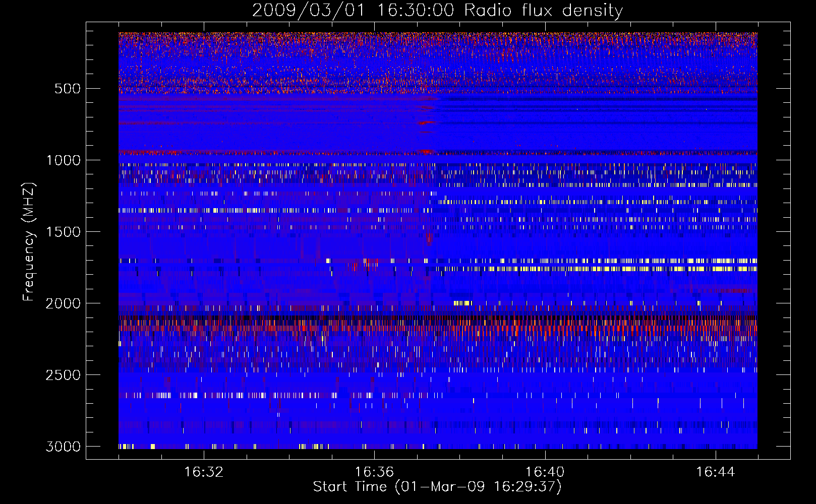The height and width of the screenshot is (504, 816).
Task: Click the 1000 frequency tick label
Action: point(63,160)
